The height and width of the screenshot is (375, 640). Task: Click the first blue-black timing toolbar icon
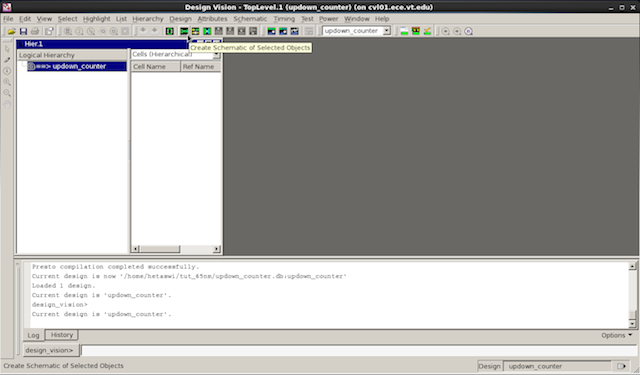tap(271, 31)
